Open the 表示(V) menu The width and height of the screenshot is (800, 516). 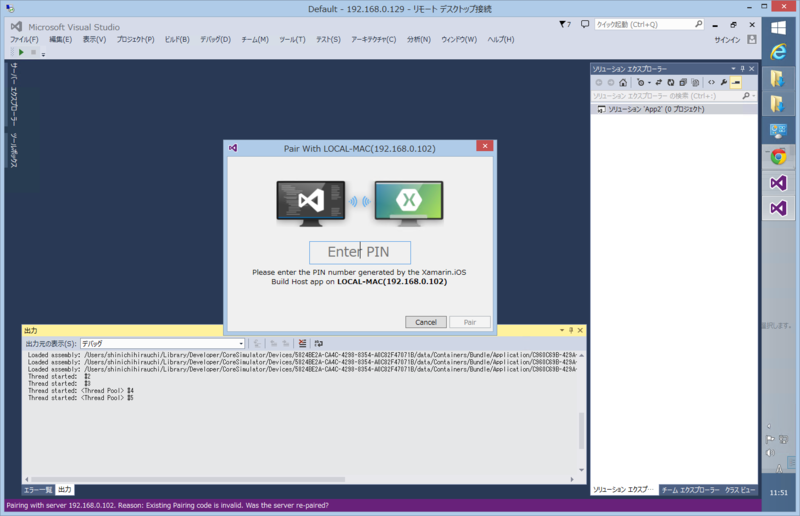pos(94,39)
